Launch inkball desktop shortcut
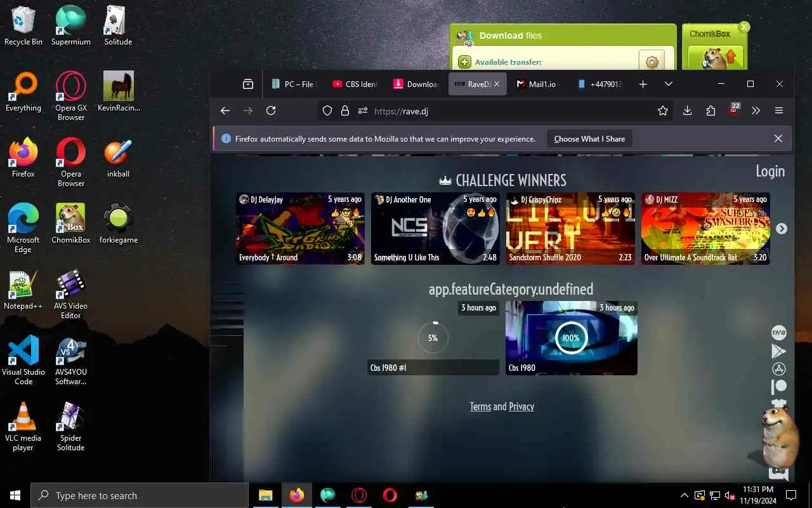Image resolution: width=812 pixels, height=508 pixels. 118,157
